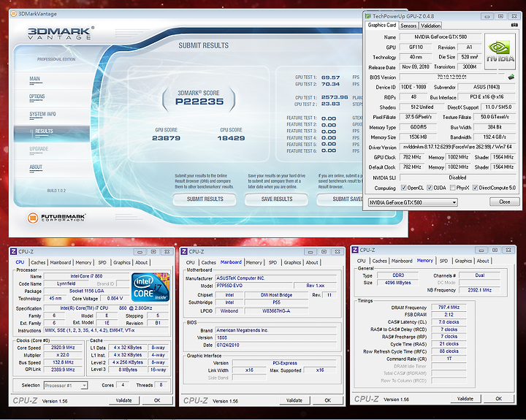Screen dimensions: 526x420
Task: Open the SPD tab in the CPU-Z Mainboard window
Action: click(x=272, y=262)
